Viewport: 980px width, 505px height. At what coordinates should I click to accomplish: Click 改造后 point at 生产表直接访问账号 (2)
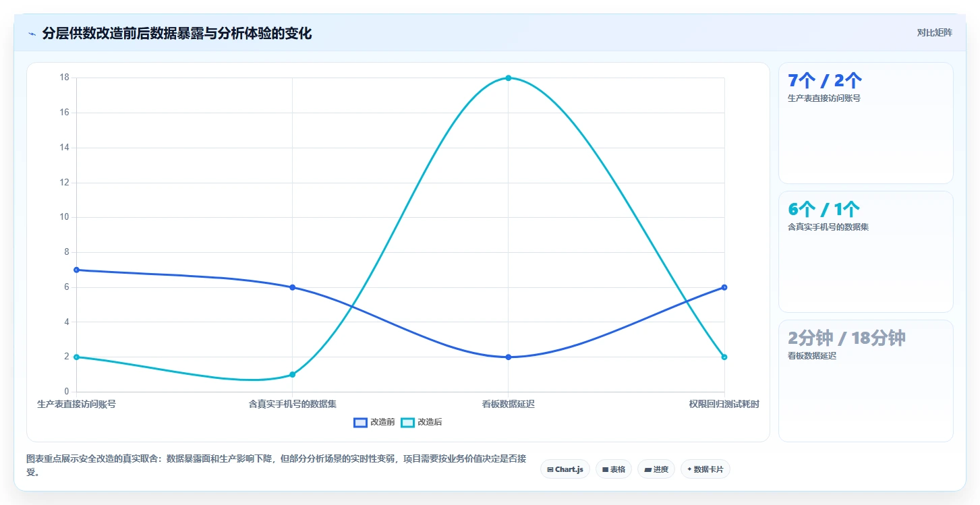point(76,357)
